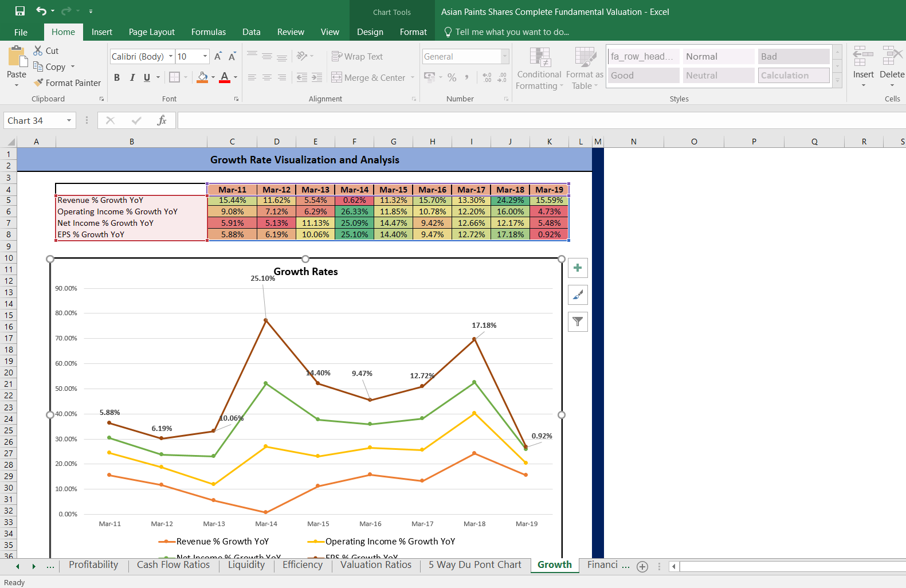Apply the Bad cell style
The height and width of the screenshot is (588, 906).
(x=794, y=56)
